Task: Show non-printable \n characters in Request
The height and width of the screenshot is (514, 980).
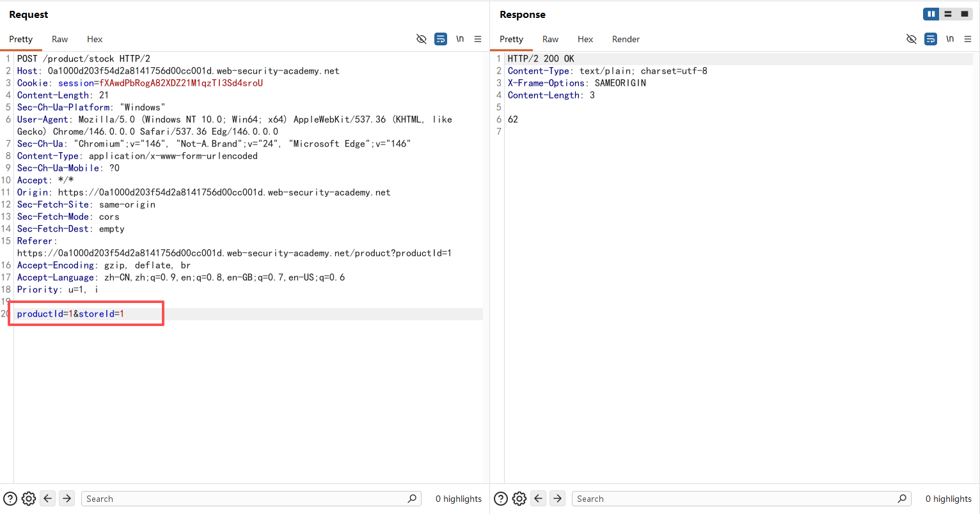Action: 460,39
